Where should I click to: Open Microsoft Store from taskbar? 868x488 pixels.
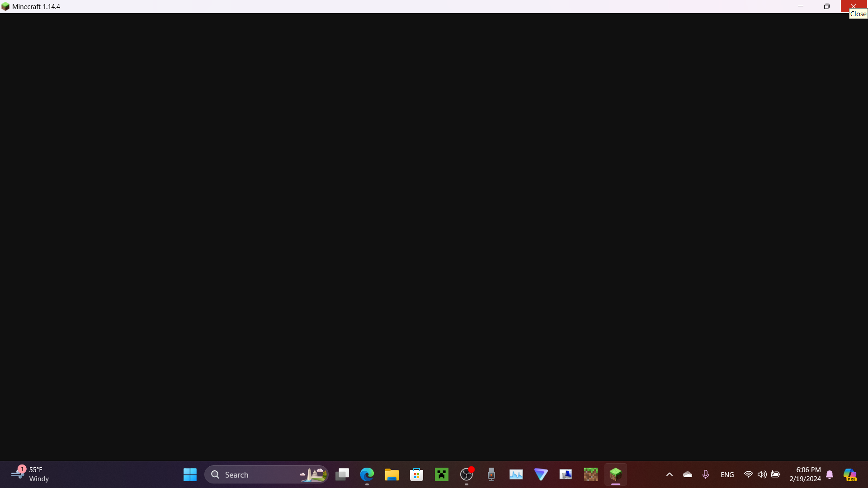(416, 474)
